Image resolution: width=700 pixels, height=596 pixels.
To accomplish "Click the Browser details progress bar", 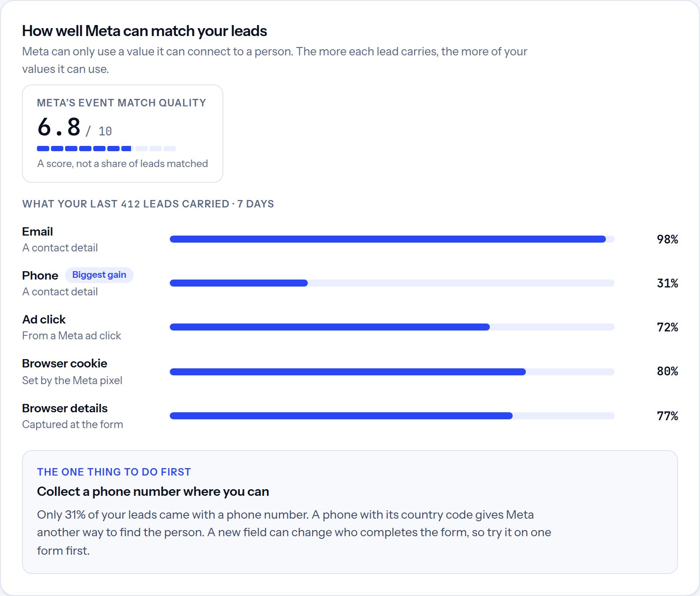I will tap(392, 416).
